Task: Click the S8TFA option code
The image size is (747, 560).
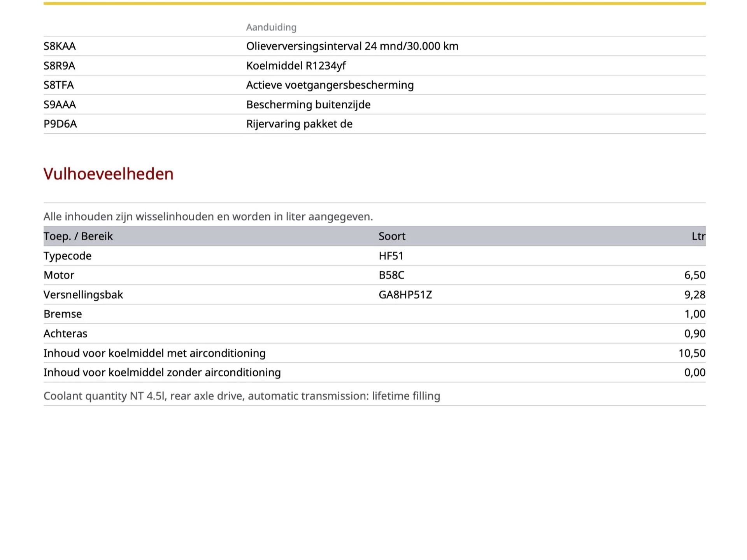Action: tap(58, 85)
